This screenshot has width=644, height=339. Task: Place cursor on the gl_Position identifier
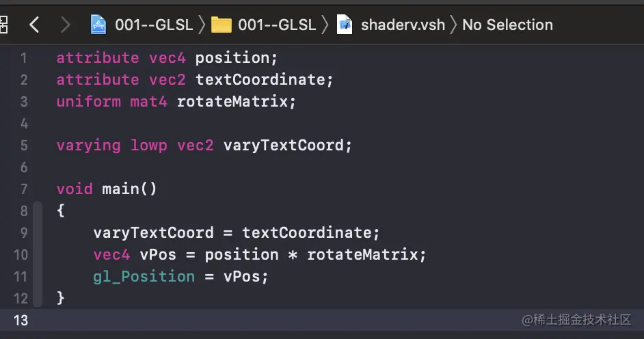click(x=144, y=276)
